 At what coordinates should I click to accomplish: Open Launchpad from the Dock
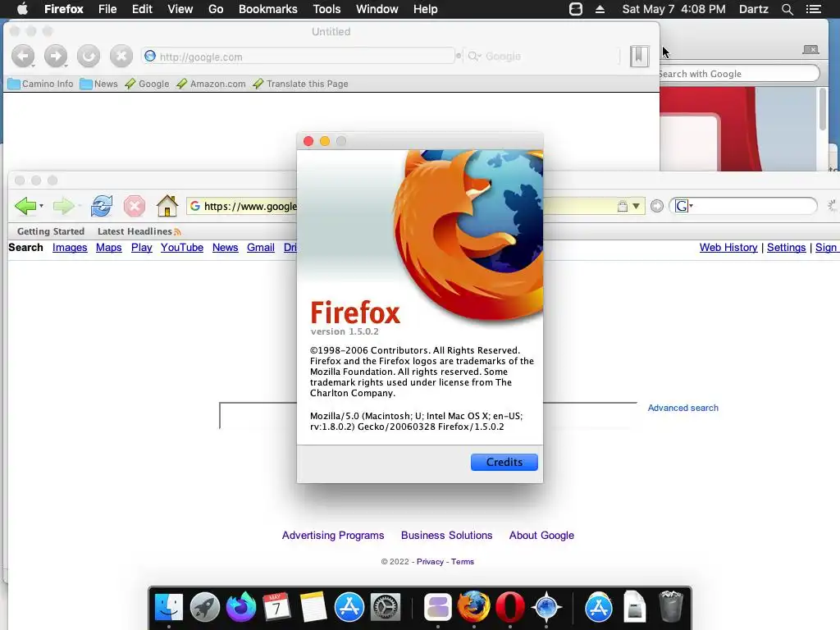click(x=204, y=608)
